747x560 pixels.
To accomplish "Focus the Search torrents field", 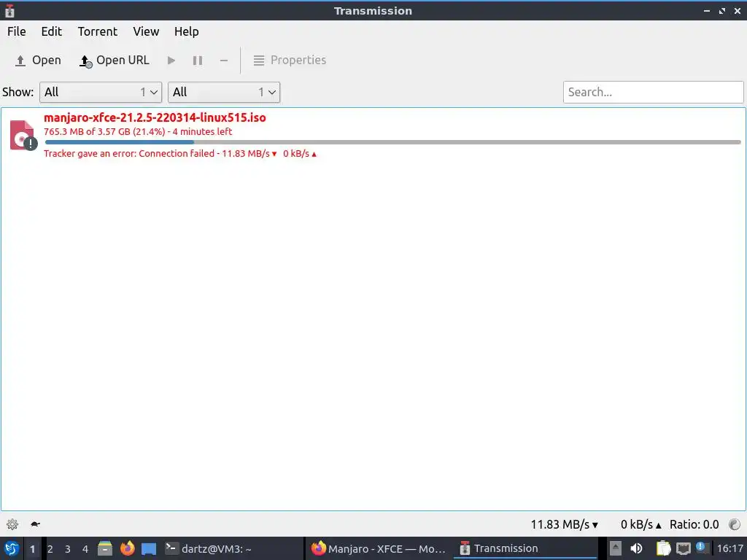I will (x=653, y=92).
